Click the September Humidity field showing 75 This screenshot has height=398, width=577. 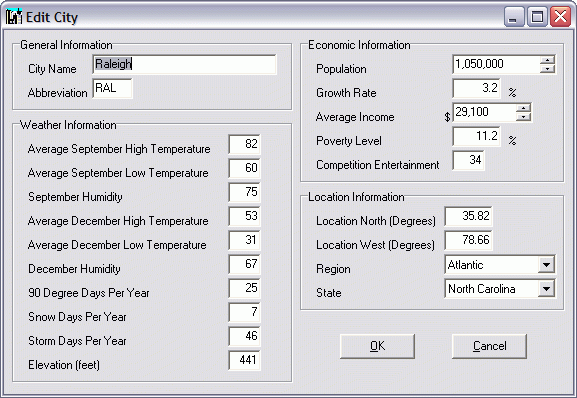point(244,192)
